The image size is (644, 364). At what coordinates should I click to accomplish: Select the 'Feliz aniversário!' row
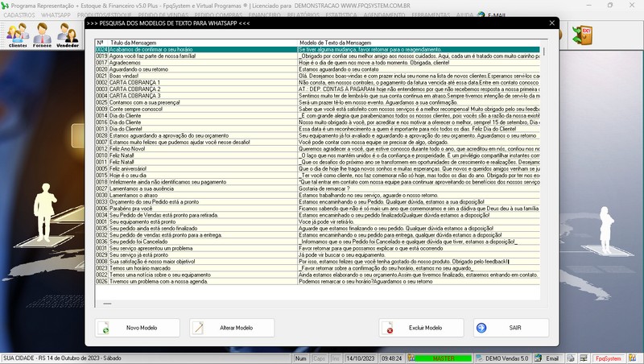point(317,168)
